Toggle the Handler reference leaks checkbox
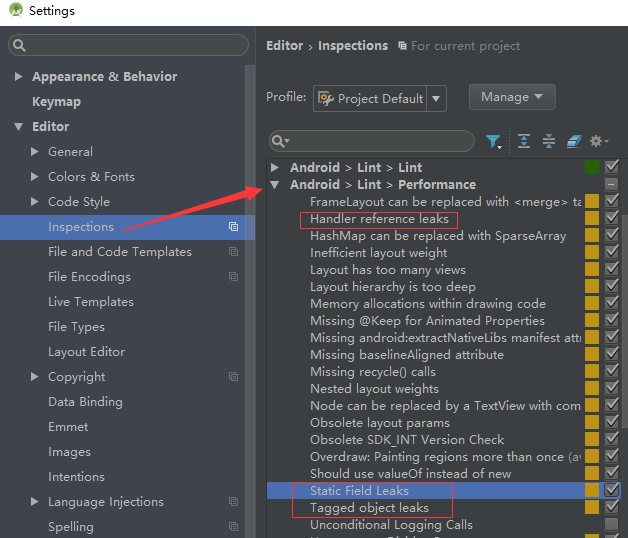The height and width of the screenshot is (538, 628). (612, 218)
